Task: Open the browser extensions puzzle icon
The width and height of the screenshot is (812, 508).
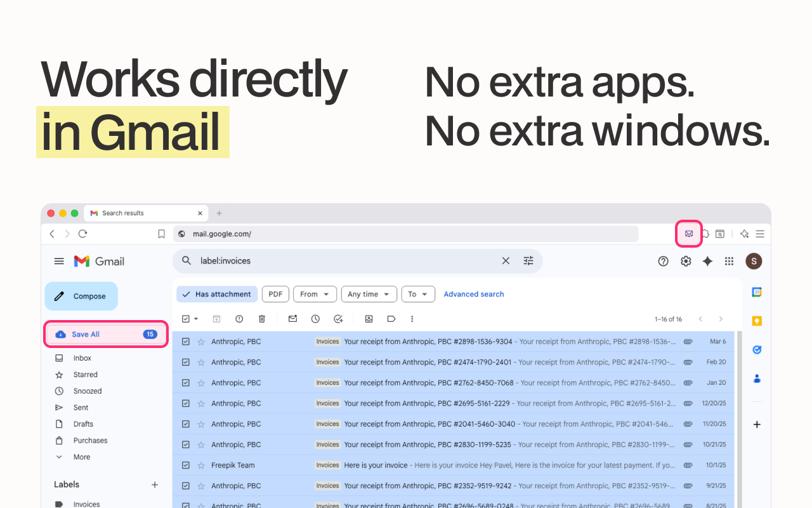Action: tap(705, 234)
